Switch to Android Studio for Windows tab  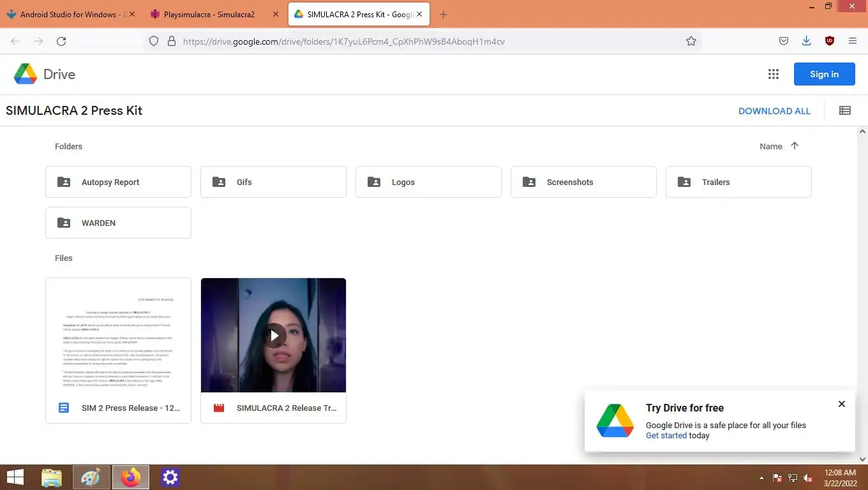[70, 14]
